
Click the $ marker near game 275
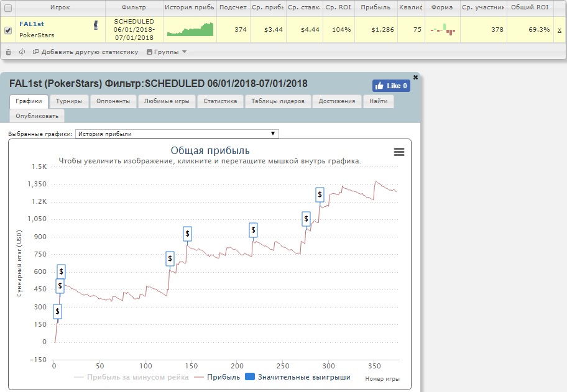pos(306,219)
